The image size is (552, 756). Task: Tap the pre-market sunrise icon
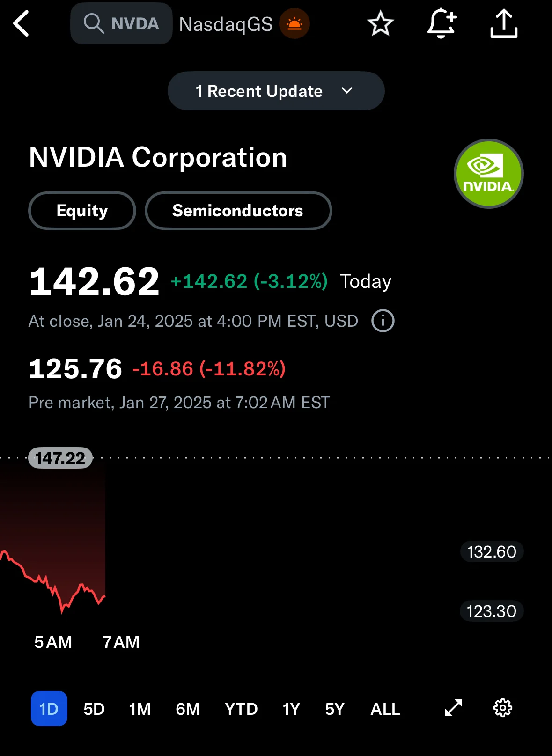tap(294, 23)
